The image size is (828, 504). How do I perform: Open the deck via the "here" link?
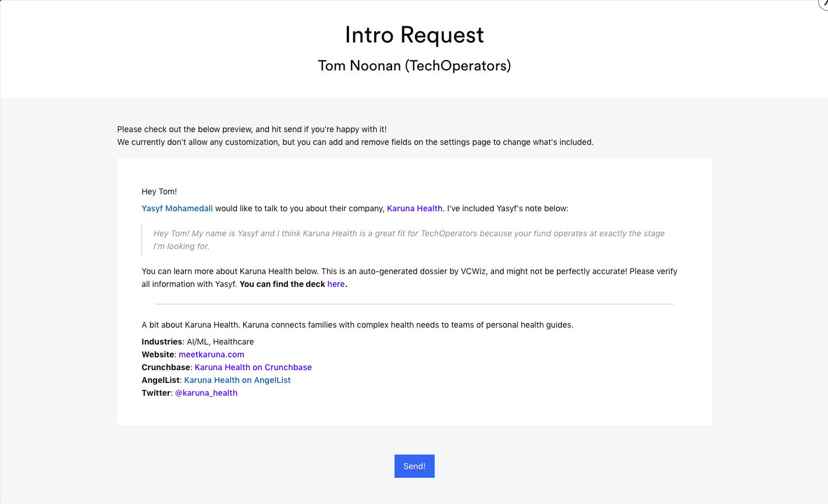click(336, 284)
